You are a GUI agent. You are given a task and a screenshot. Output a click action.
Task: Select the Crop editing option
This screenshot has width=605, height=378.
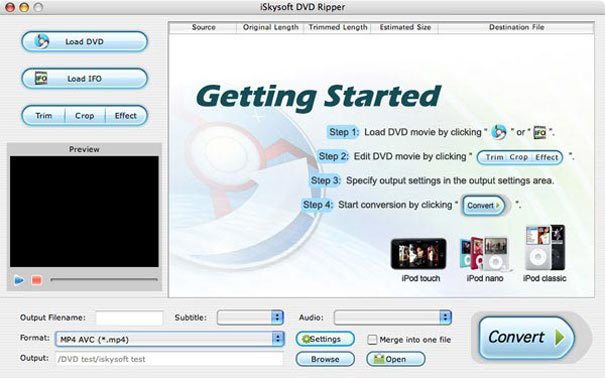point(84,116)
